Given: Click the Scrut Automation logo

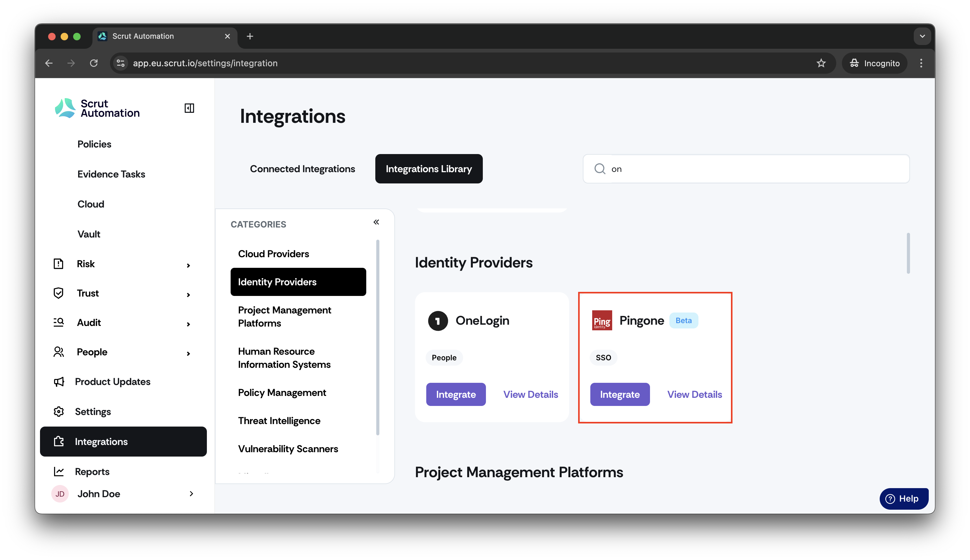Looking at the screenshot, I should tap(97, 108).
